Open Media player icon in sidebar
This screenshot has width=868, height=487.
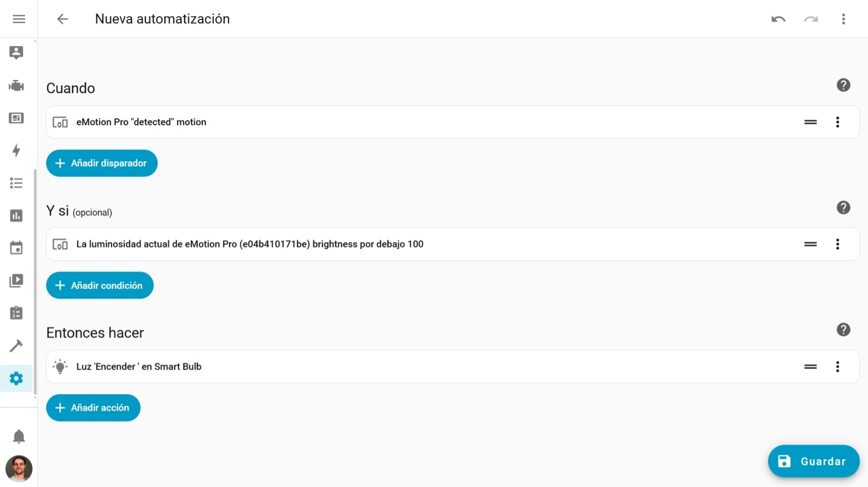pos(17,280)
